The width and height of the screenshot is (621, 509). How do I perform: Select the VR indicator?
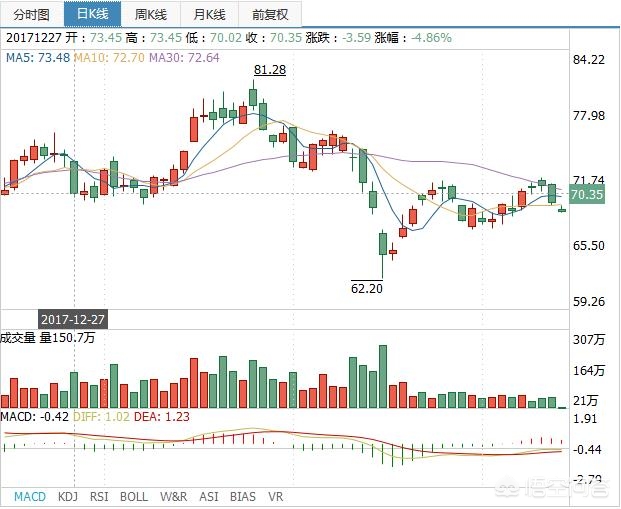coord(276,497)
